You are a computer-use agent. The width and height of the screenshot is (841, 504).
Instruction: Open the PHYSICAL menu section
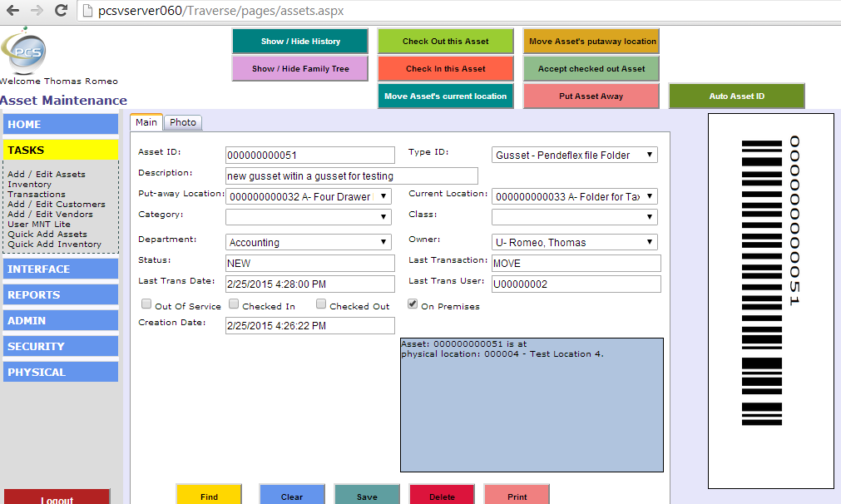[61, 372]
